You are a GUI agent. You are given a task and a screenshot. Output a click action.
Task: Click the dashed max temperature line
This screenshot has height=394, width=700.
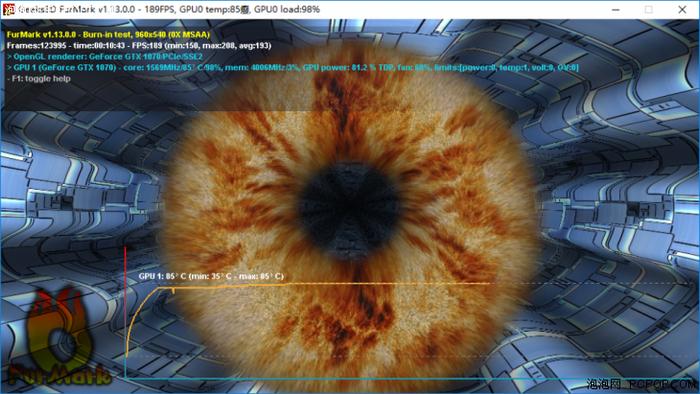594,283
